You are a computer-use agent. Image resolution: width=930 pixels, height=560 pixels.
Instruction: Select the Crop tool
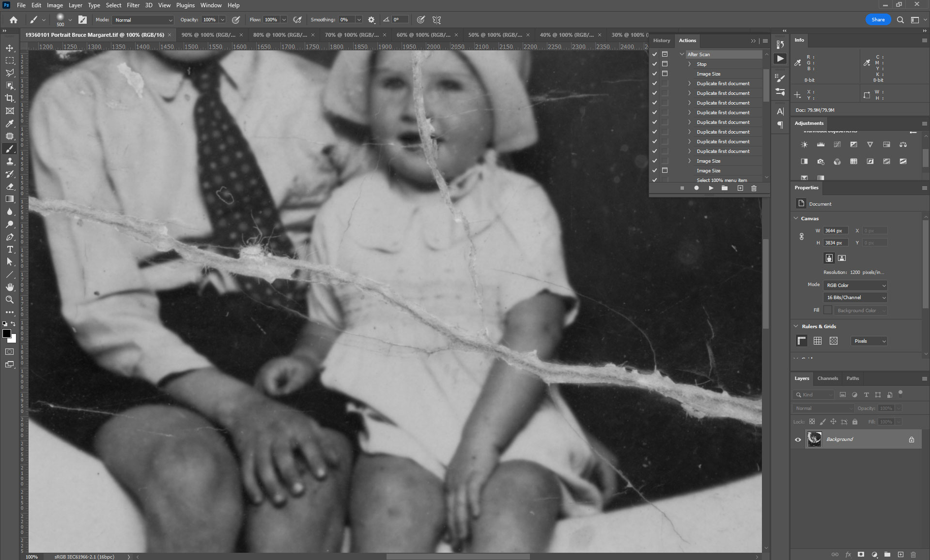tap(10, 98)
